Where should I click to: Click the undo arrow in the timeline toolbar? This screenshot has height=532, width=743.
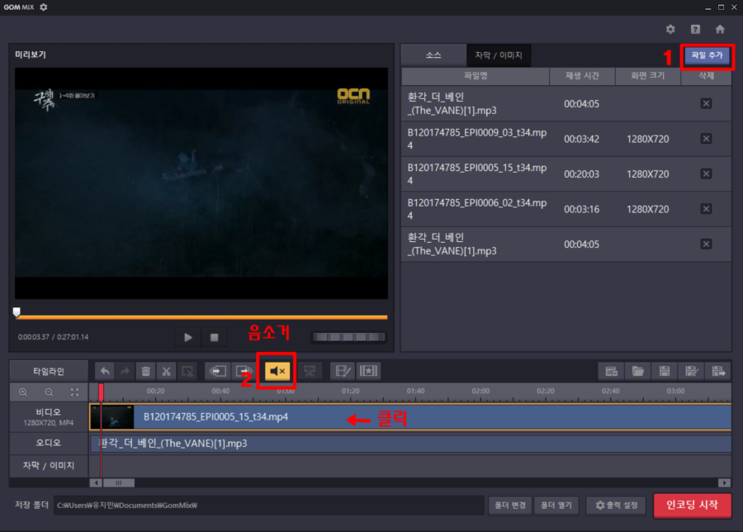pyautogui.click(x=105, y=371)
